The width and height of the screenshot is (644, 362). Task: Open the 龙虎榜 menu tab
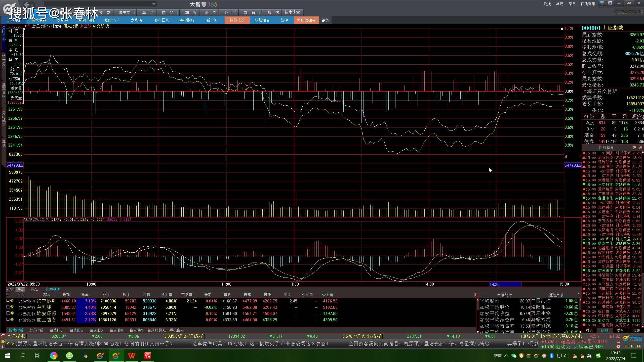(x=136, y=20)
